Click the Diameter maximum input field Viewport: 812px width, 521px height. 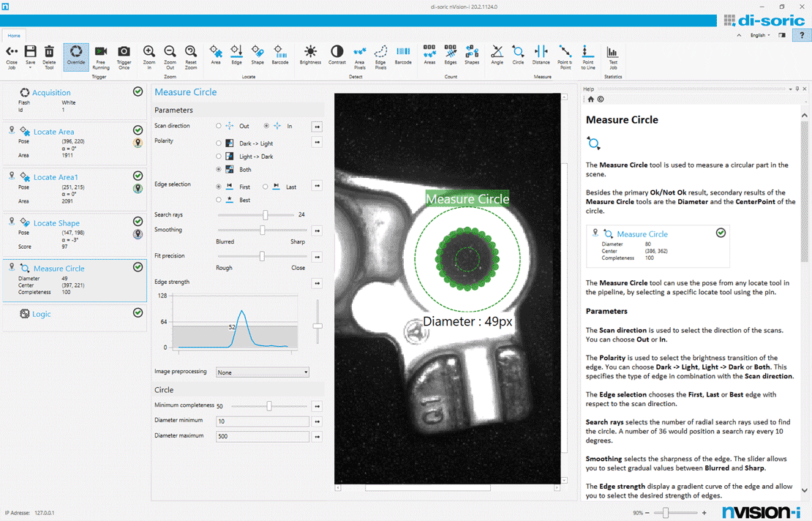point(263,437)
